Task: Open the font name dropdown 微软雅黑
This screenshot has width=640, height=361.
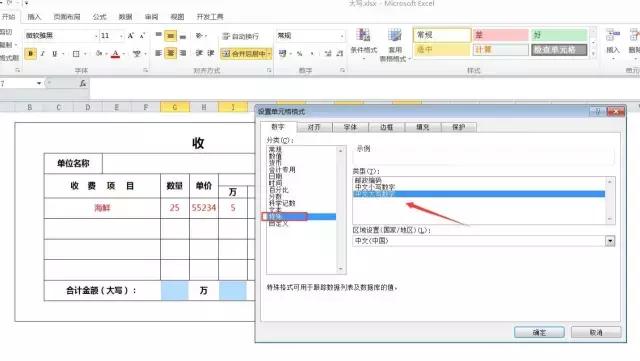Action: [96, 36]
